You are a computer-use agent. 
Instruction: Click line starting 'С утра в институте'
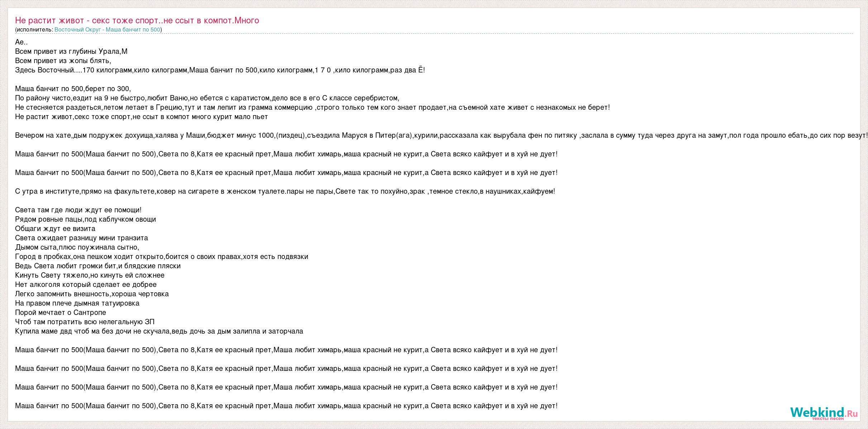pyautogui.click(x=285, y=191)
